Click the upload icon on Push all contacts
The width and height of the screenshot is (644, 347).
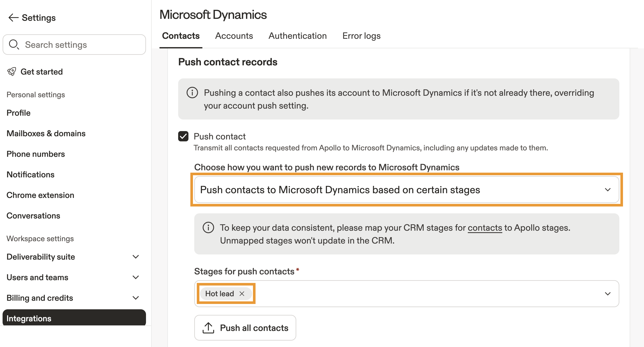(208, 328)
